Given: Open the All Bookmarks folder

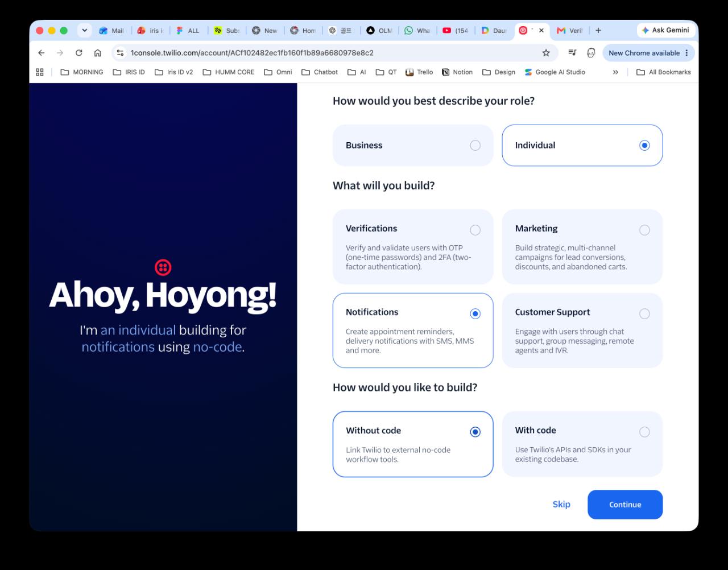Looking at the screenshot, I should coord(664,72).
